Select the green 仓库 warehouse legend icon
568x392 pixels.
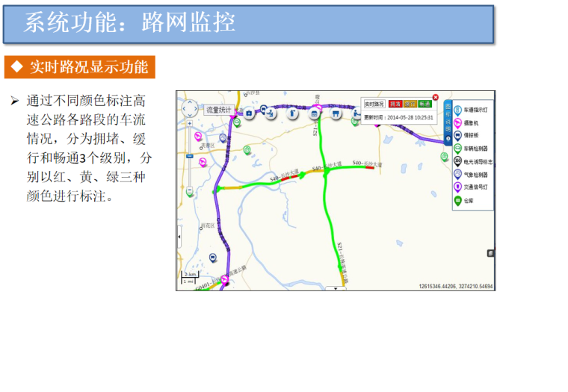click(457, 201)
